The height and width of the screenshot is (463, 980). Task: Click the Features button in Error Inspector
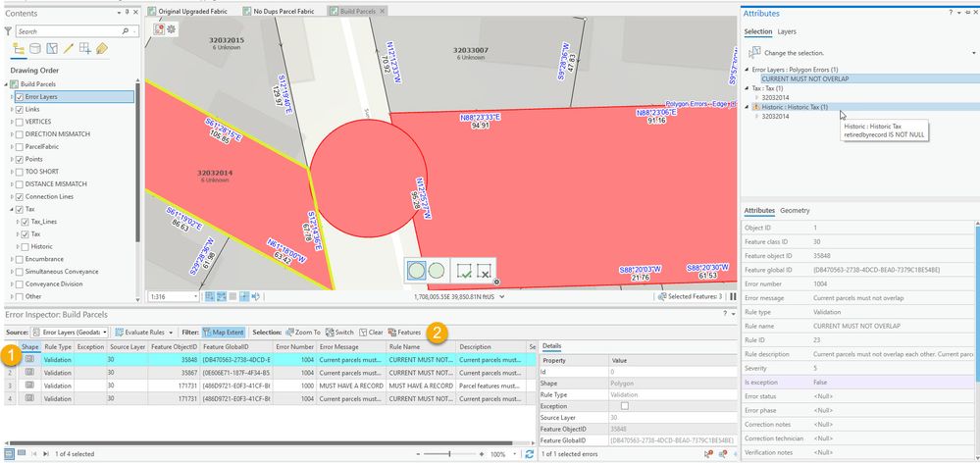pos(404,333)
